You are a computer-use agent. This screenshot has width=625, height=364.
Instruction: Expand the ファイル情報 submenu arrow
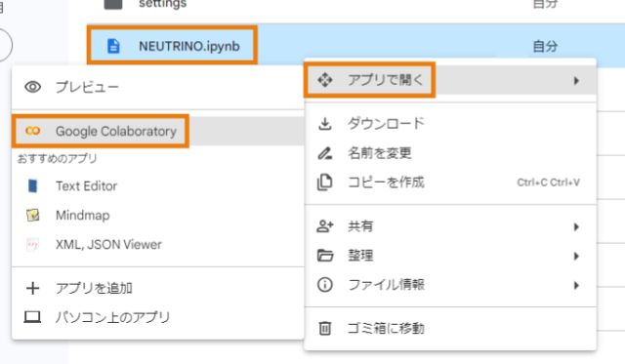click(576, 286)
